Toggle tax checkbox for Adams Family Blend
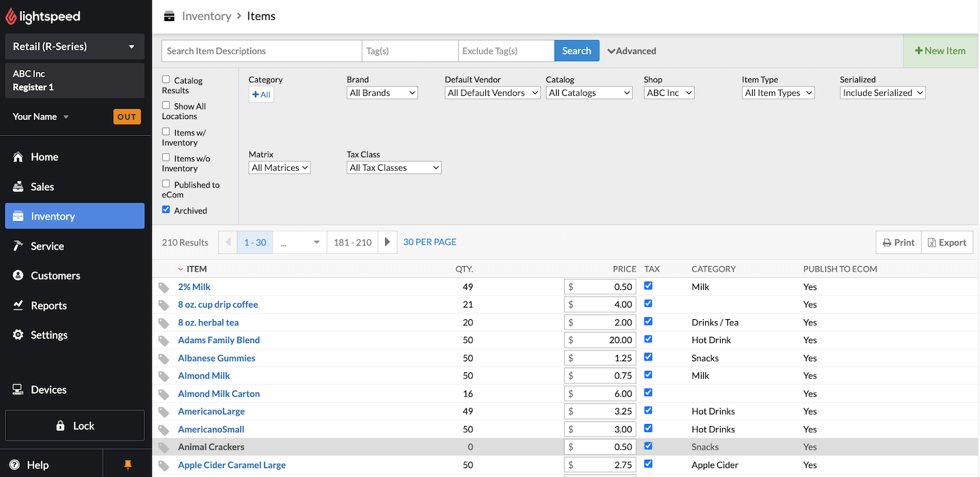The height and width of the screenshot is (477, 980). click(648, 339)
